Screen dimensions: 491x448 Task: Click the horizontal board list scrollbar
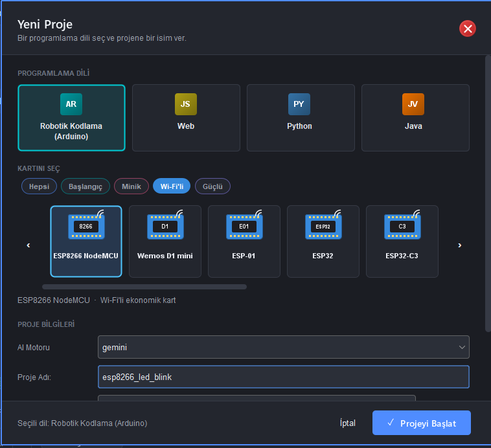point(144,287)
